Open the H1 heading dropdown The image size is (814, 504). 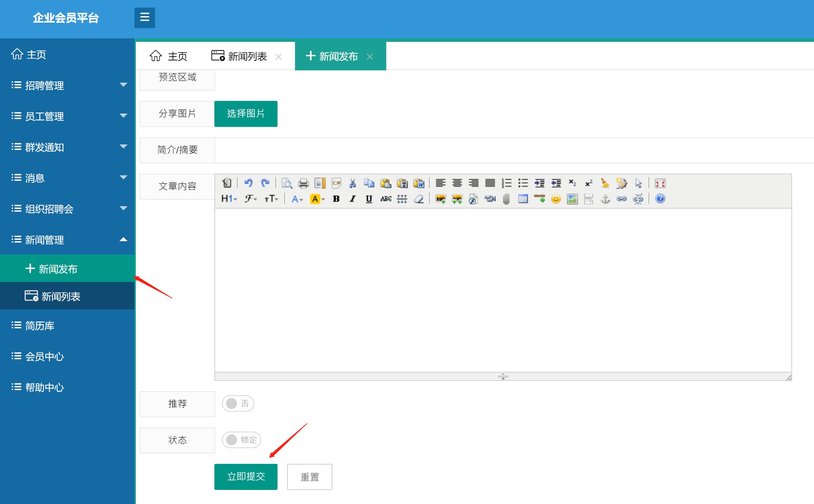click(229, 199)
